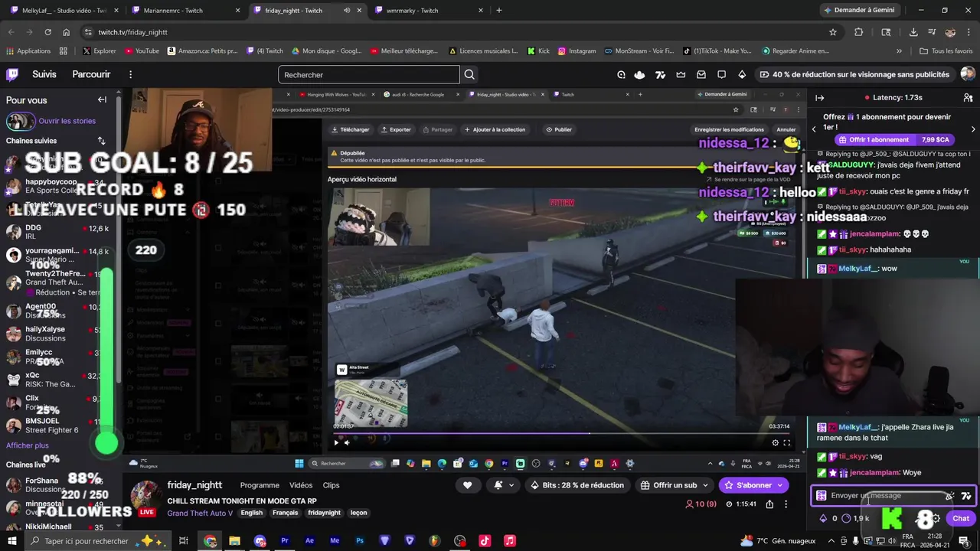Open Twitch notifications inbox icon
This screenshot has height=551, width=980.
[701, 74]
